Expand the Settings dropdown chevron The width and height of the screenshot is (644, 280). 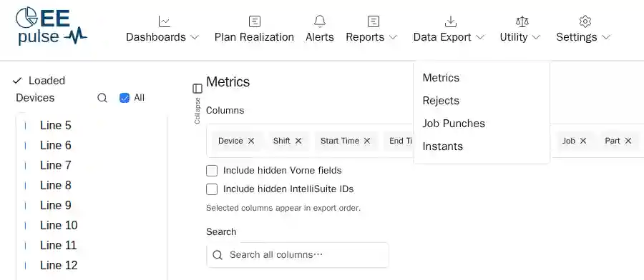606,37
